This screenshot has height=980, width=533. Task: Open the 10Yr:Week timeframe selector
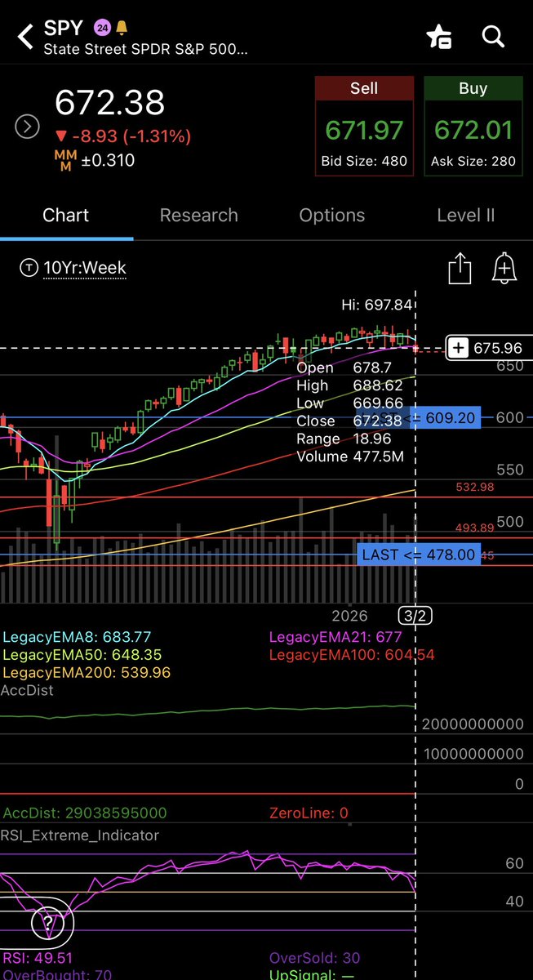click(74, 267)
